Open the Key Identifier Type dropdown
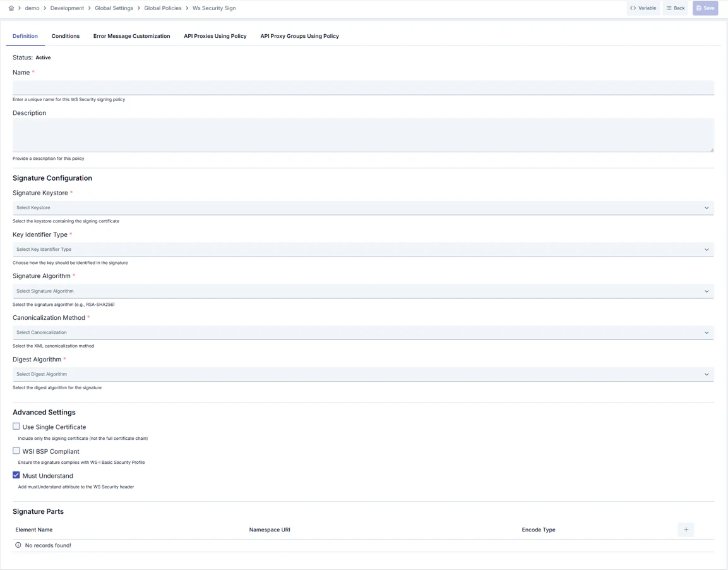 coord(363,250)
